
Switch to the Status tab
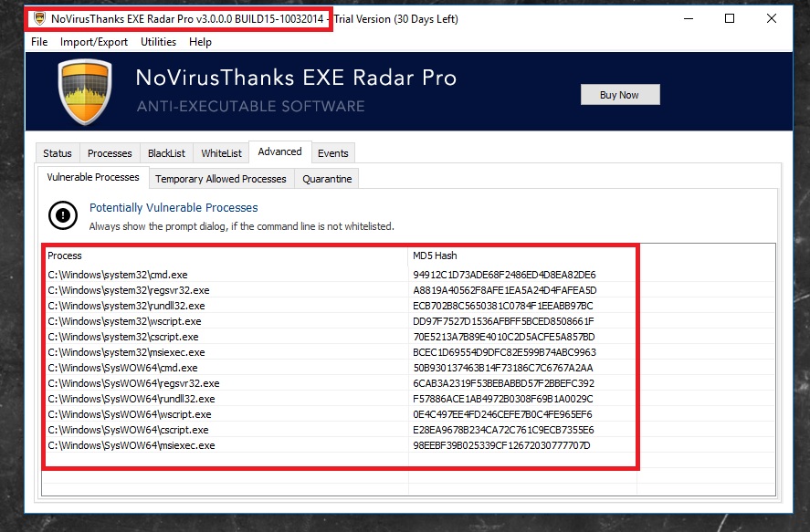58,153
